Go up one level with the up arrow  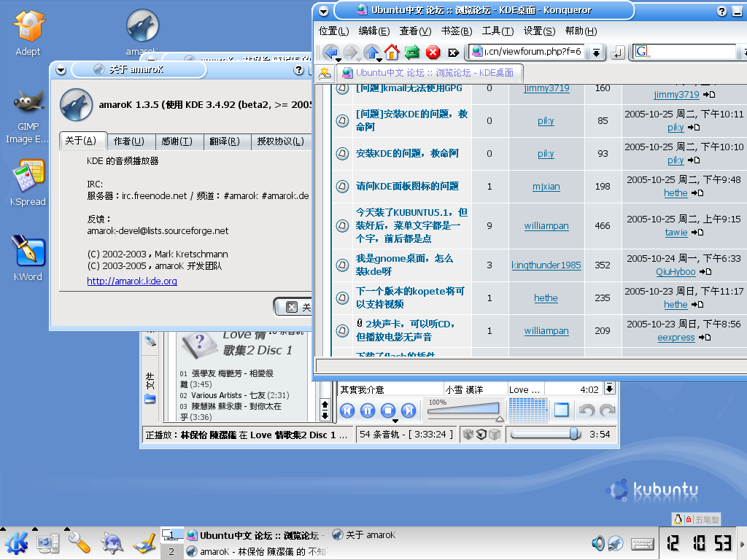tap(371, 52)
